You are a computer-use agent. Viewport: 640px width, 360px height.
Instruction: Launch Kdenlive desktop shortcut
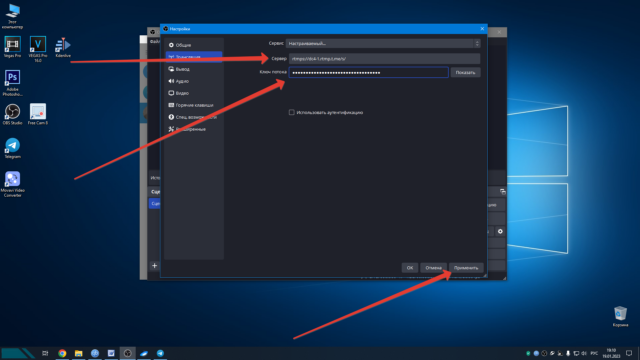click(x=63, y=47)
